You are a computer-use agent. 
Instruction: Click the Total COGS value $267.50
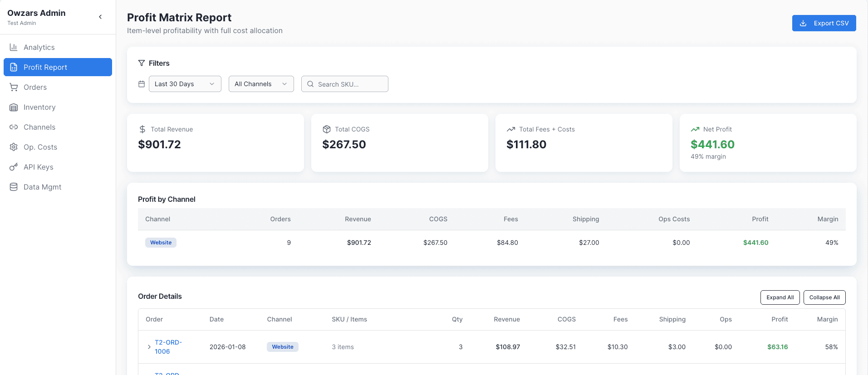[x=344, y=144]
